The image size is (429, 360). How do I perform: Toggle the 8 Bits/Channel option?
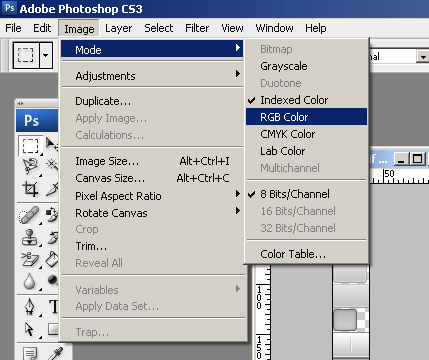pyautogui.click(x=307, y=194)
